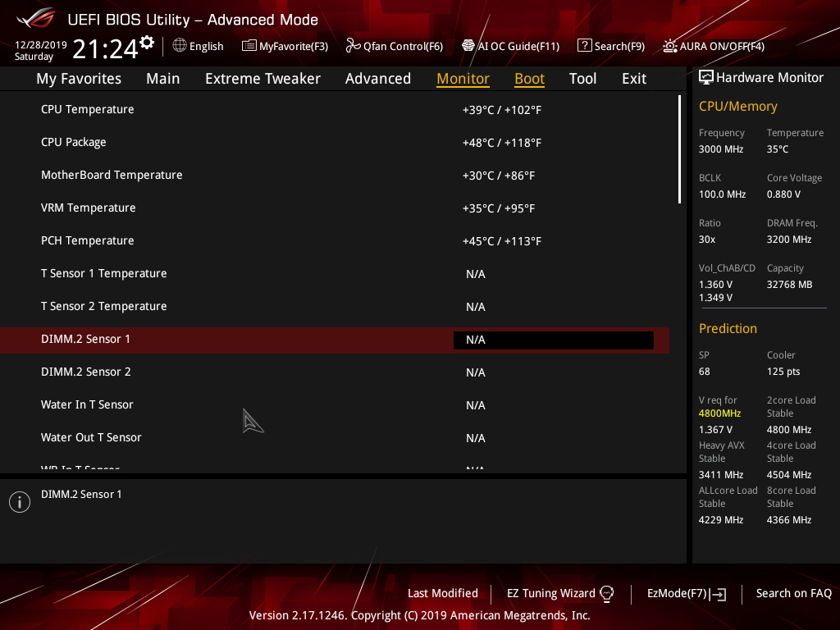Screen dimensions: 840x630
Task: Open the Tool tab
Action: coord(583,79)
